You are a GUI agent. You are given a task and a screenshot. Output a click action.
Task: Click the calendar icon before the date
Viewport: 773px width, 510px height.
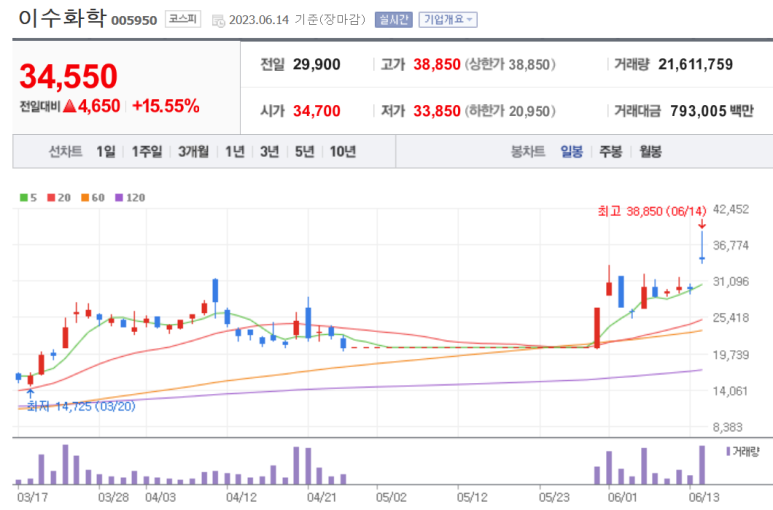tap(218, 21)
